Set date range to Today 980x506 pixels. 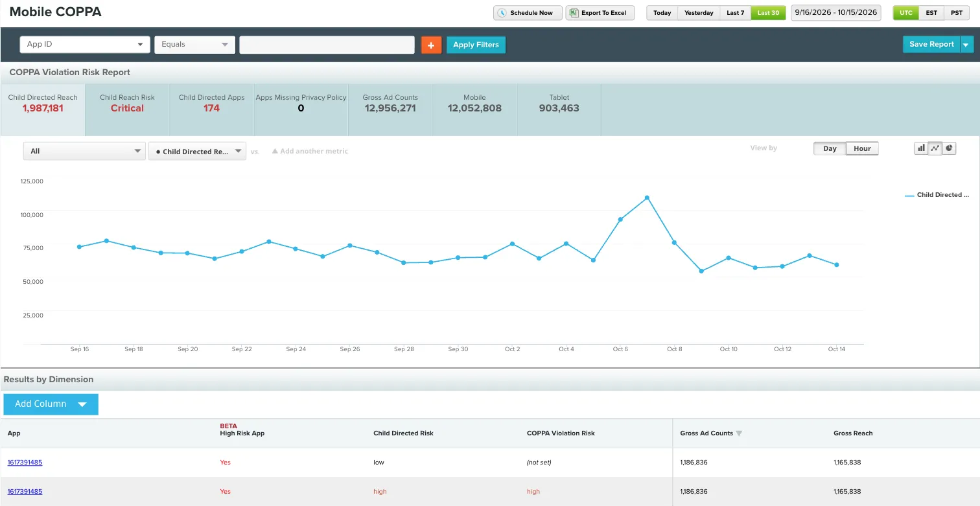tap(662, 13)
